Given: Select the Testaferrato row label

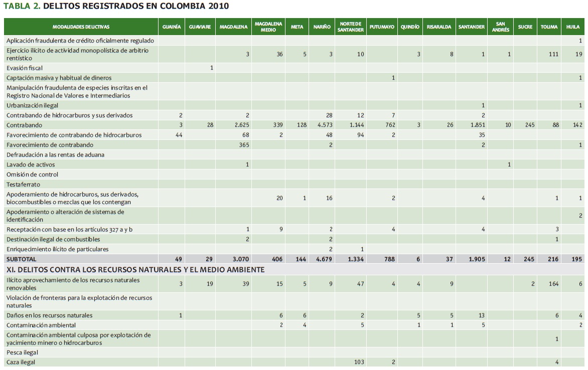Looking at the screenshot, I should [23, 184].
